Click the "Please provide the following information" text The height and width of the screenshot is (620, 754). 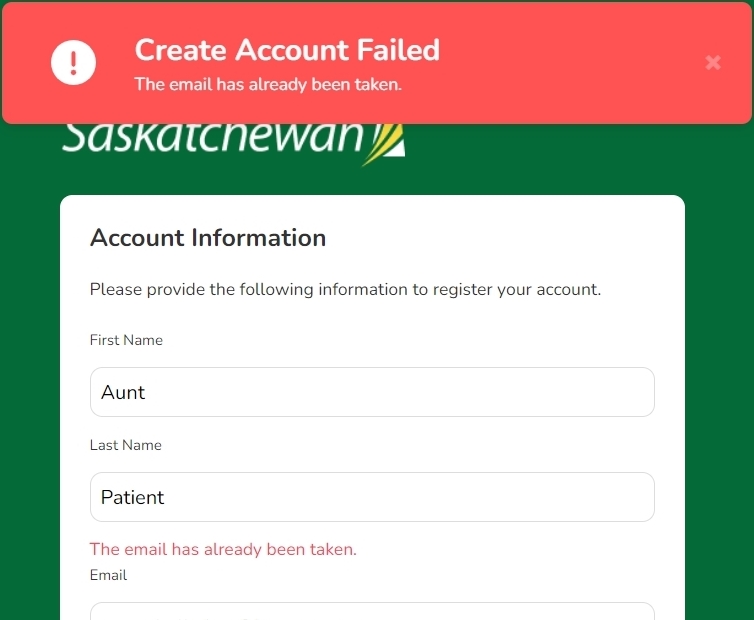click(x=345, y=290)
